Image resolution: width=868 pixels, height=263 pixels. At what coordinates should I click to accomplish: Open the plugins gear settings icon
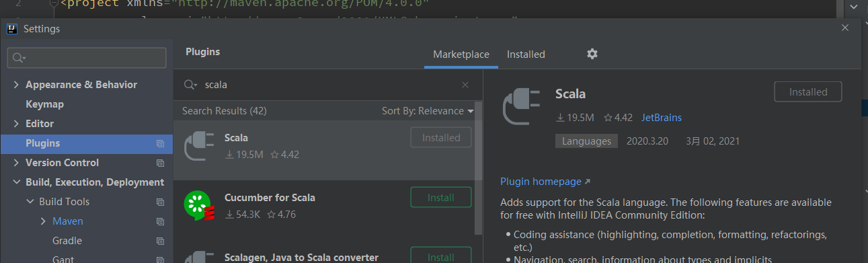(592, 54)
